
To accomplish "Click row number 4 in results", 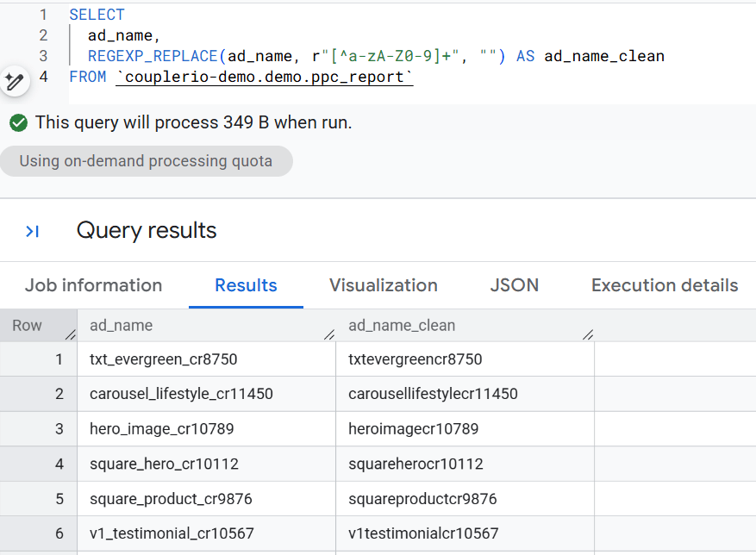I will coord(39,464).
